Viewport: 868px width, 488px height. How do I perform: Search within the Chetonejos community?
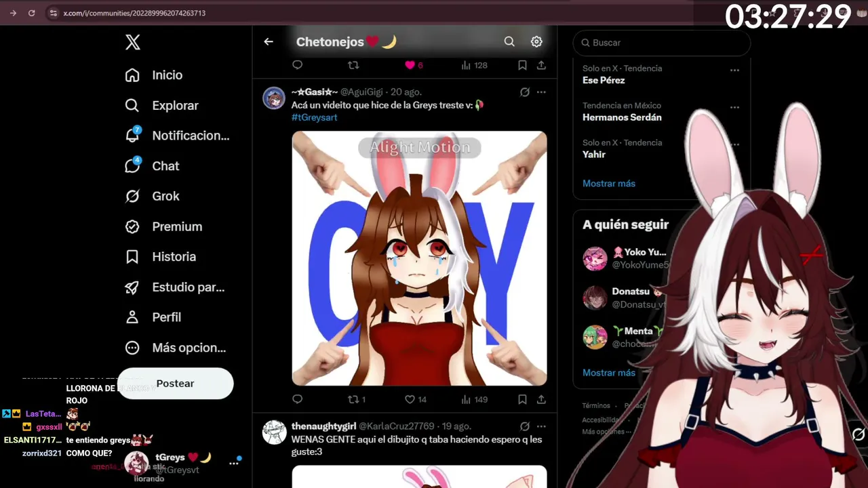click(x=509, y=42)
